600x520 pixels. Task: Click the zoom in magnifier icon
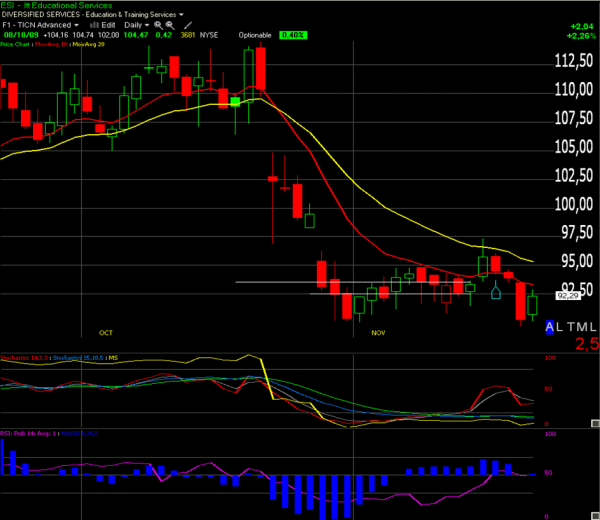(x=158, y=25)
